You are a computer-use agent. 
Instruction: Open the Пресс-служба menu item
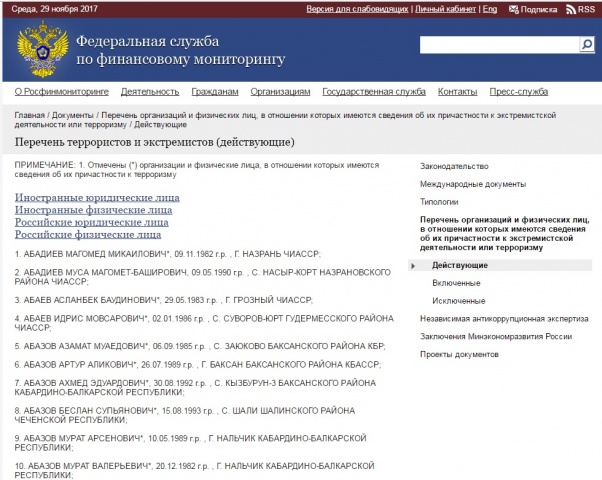point(518,91)
